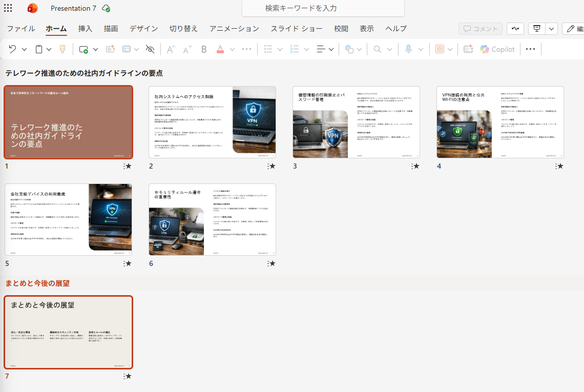Viewport: 584px width, 392px height.
Task: Open Copilot from the toolbar
Action: [497, 49]
